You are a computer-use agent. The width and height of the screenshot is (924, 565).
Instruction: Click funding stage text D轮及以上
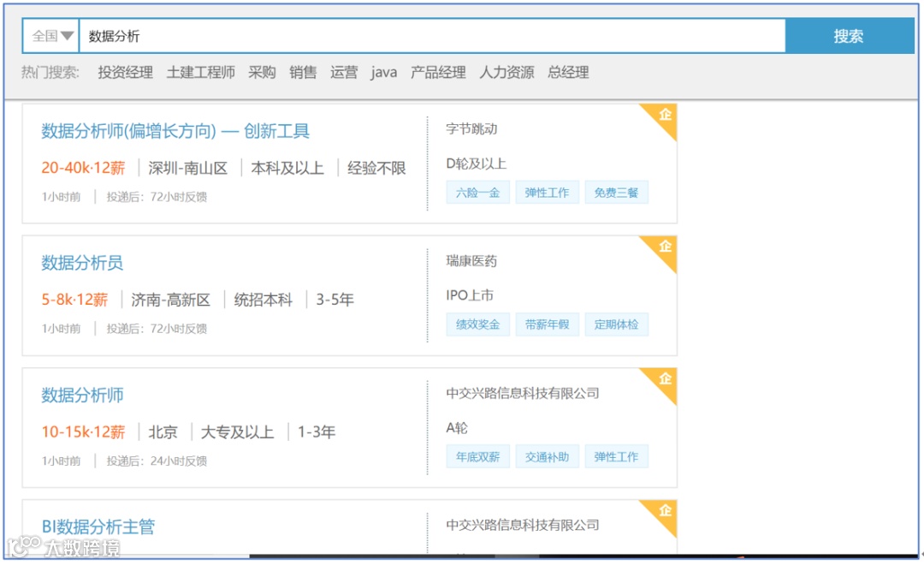pos(477,164)
